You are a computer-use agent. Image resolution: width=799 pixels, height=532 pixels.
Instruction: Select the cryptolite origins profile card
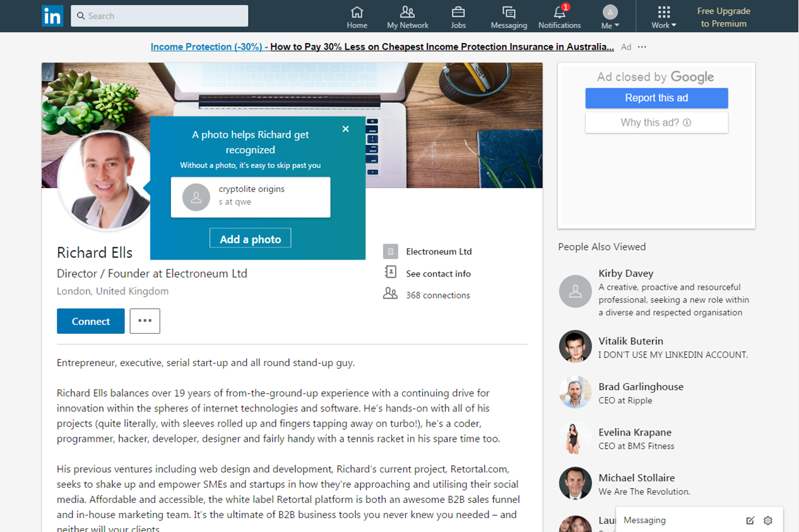pos(251,197)
